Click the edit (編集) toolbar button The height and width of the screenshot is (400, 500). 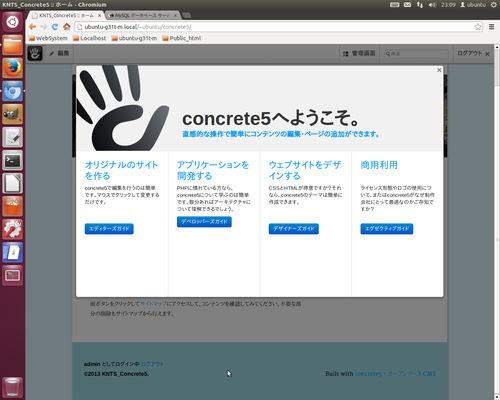coord(59,53)
